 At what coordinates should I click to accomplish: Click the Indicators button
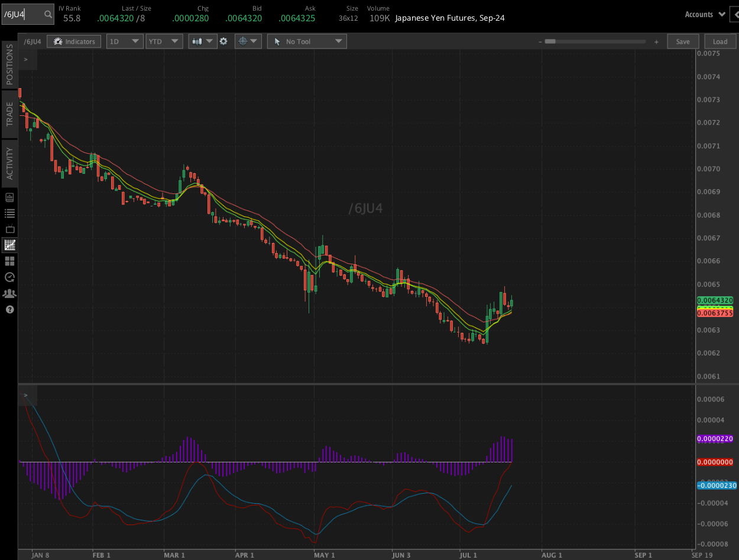(74, 41)
